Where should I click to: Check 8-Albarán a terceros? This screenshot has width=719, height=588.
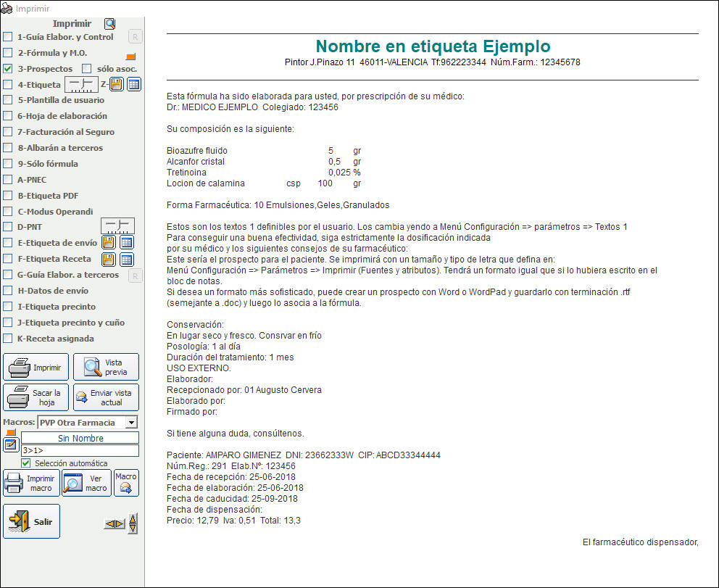click(8, 148)
